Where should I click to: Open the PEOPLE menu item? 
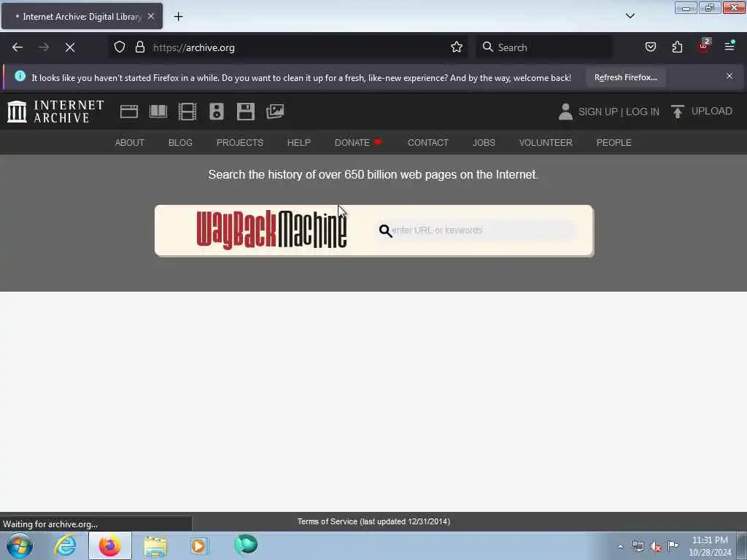coord(614,142)
